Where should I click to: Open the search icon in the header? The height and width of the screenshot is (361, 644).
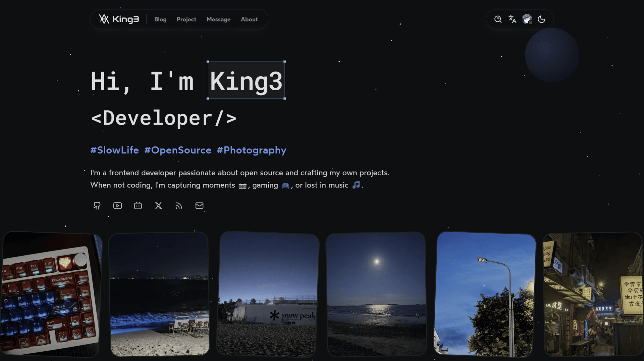[x=498, y=19]
